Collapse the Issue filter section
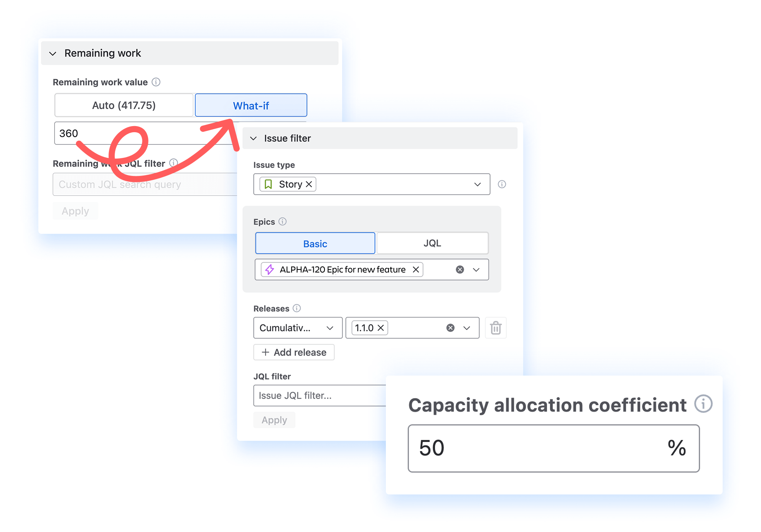The height and width of the screenshot is (532, 761). click(x=254, y=138)
